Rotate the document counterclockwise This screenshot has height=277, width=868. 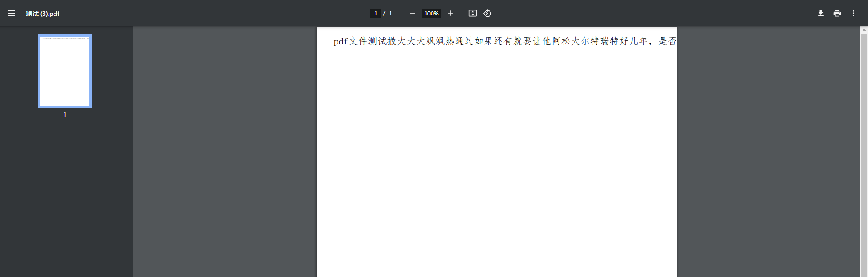point(487,14)
